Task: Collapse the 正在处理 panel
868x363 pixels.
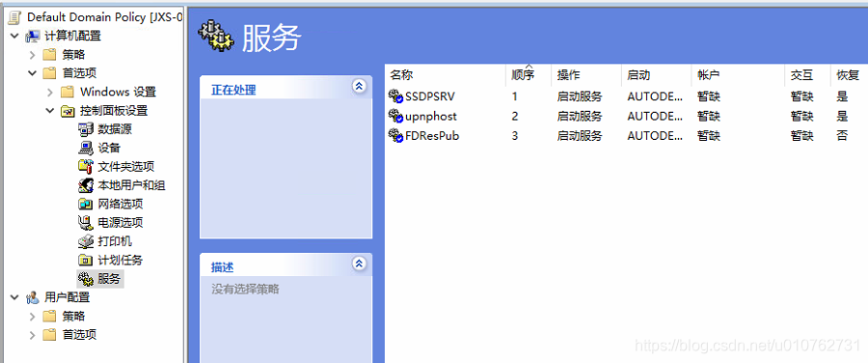Action: coord(360,87)
